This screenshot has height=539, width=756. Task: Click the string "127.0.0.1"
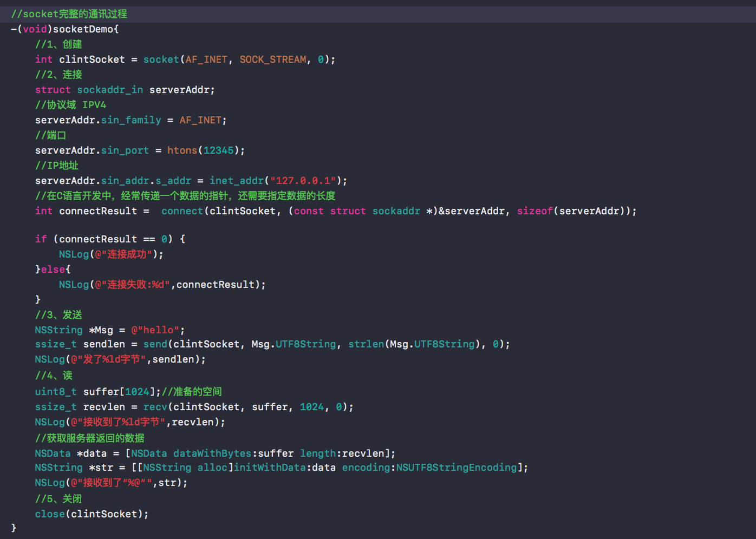coord(303,181)
